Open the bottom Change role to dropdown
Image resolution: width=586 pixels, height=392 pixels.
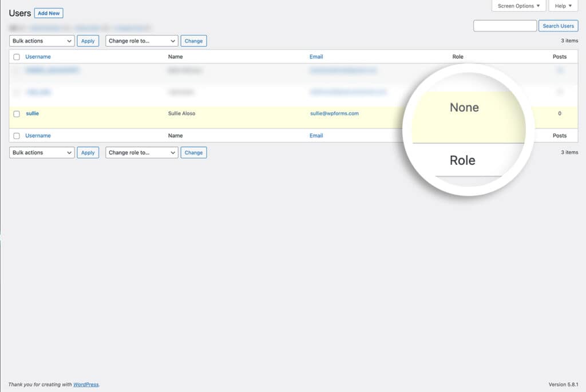[x=141, y=152]
